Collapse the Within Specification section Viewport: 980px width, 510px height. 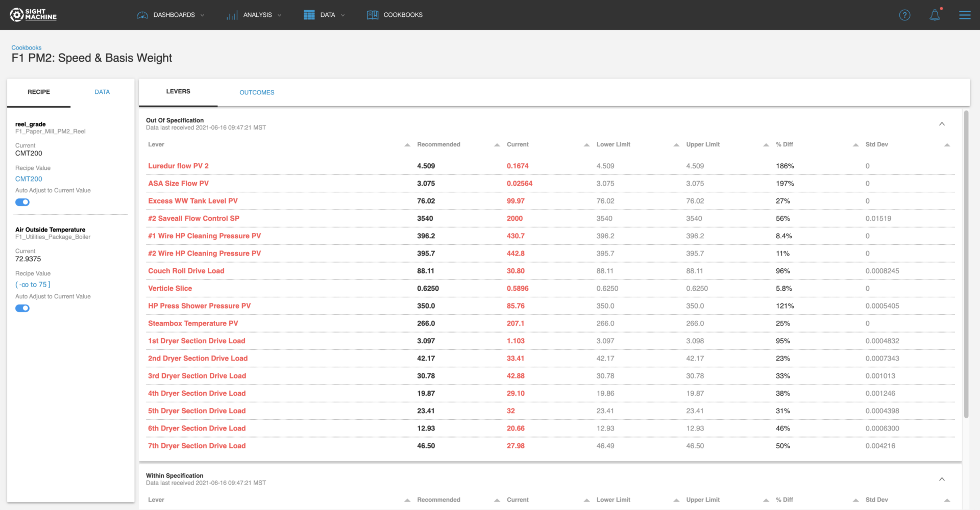tap(942, 479)
